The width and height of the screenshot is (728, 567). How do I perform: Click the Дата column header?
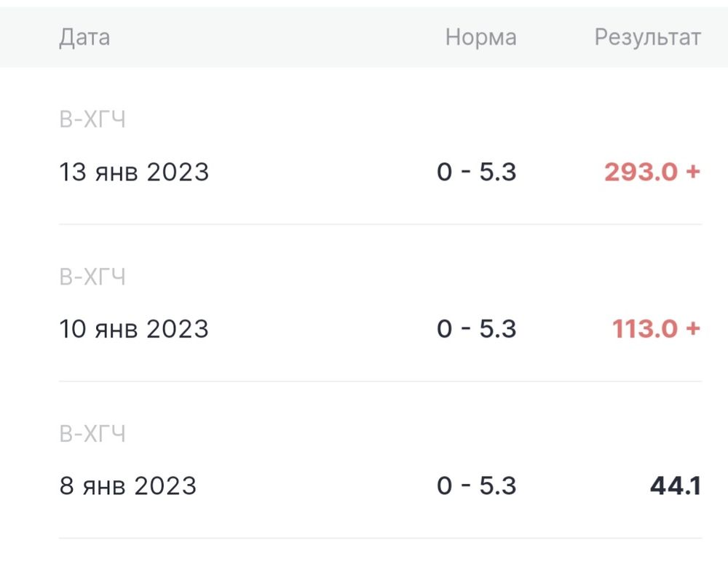84,37
